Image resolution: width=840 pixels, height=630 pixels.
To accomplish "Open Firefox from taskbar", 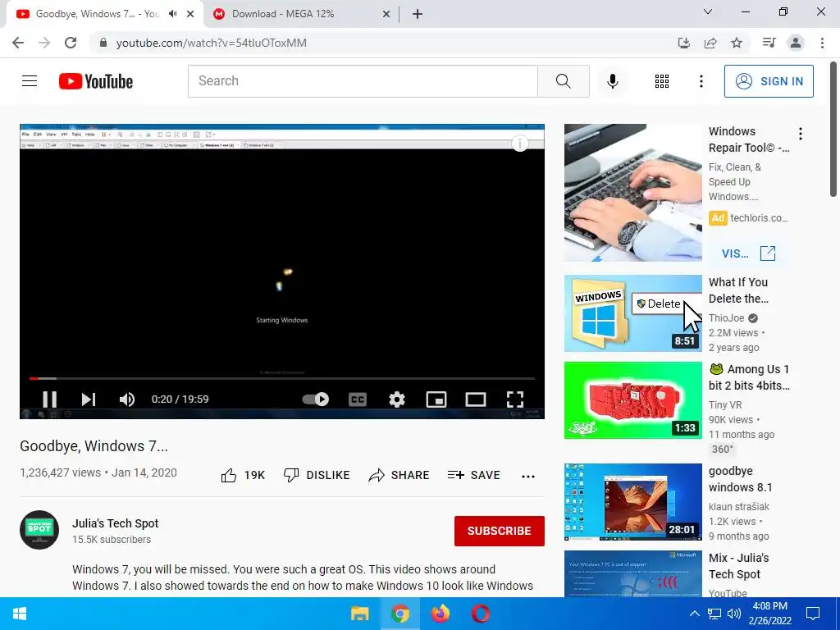I will 441,614.
